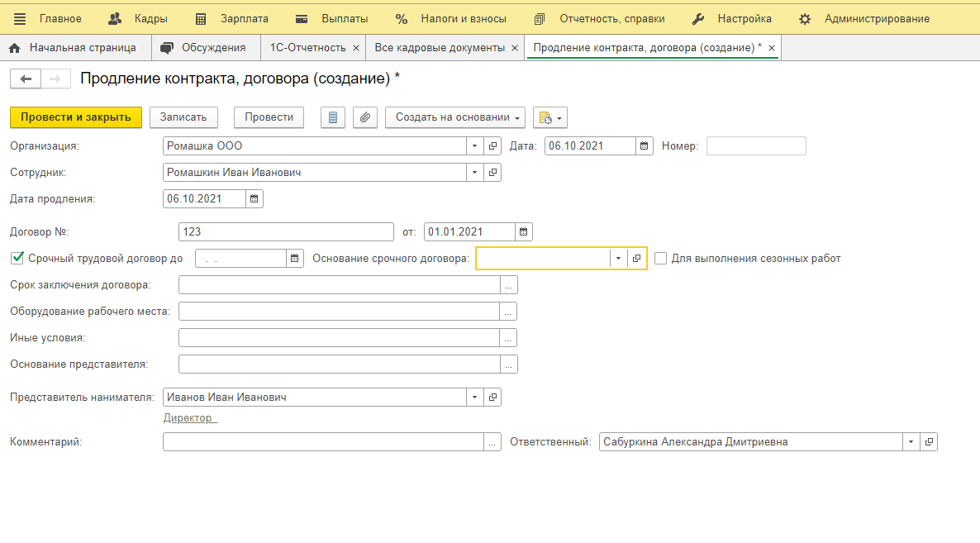The height and width of the screenshot is (543, 980).
Task: Expand the Ответственный dropdown list
Action: click(x=911, y=442)
